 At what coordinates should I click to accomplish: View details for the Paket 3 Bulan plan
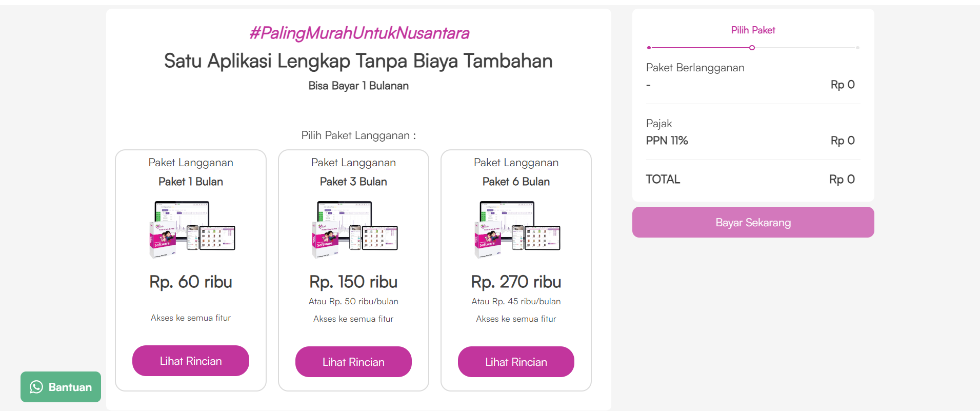[353, 362]
